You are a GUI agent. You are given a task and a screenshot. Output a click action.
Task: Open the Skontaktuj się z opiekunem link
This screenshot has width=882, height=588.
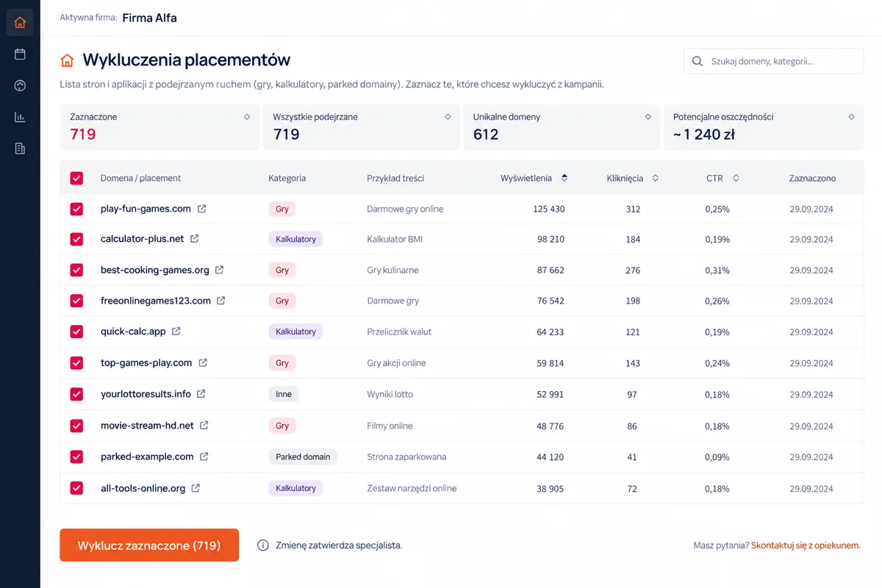pos(806,545)
